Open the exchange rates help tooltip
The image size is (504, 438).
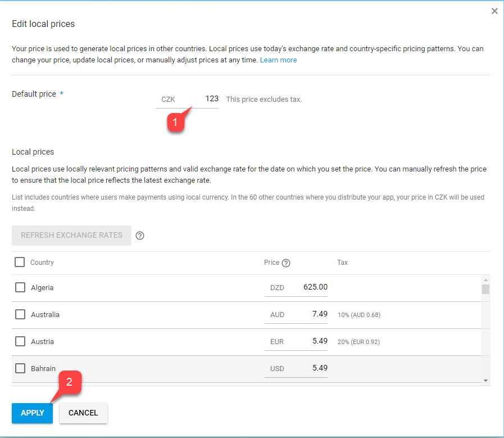pos(139,235)
